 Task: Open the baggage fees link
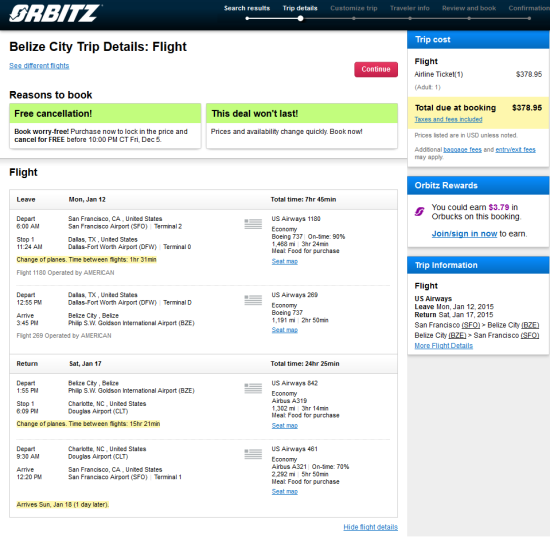pyautogui.click(x=462, y=149)
